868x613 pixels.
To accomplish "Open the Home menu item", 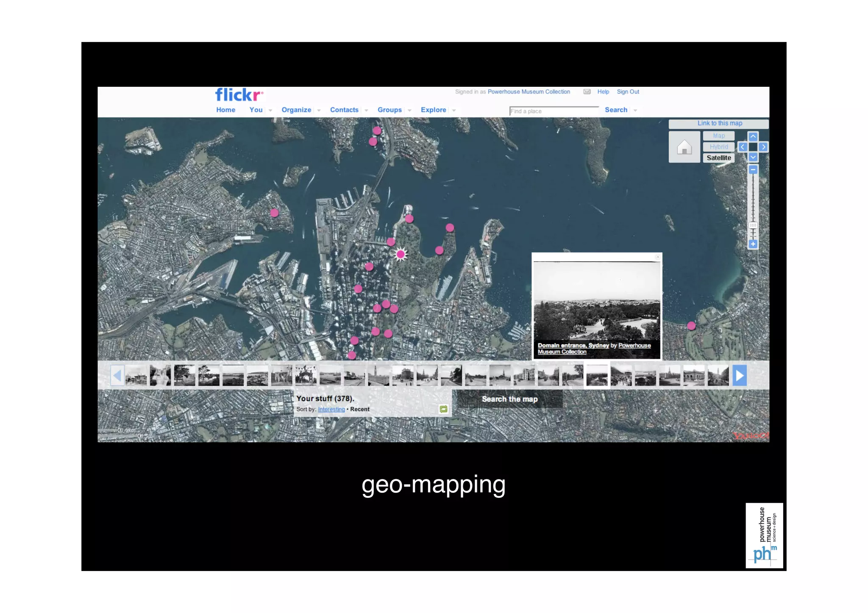I will (x=225, y=110).
